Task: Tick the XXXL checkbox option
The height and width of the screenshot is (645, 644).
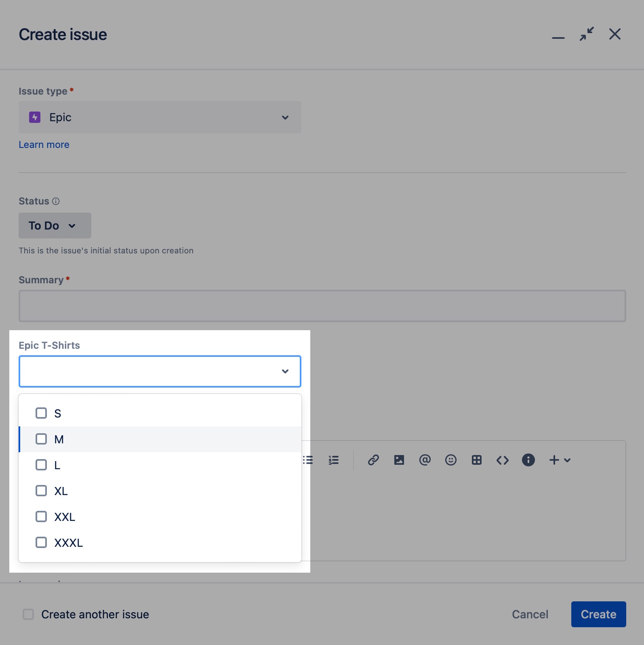Action: pos(41,542)
